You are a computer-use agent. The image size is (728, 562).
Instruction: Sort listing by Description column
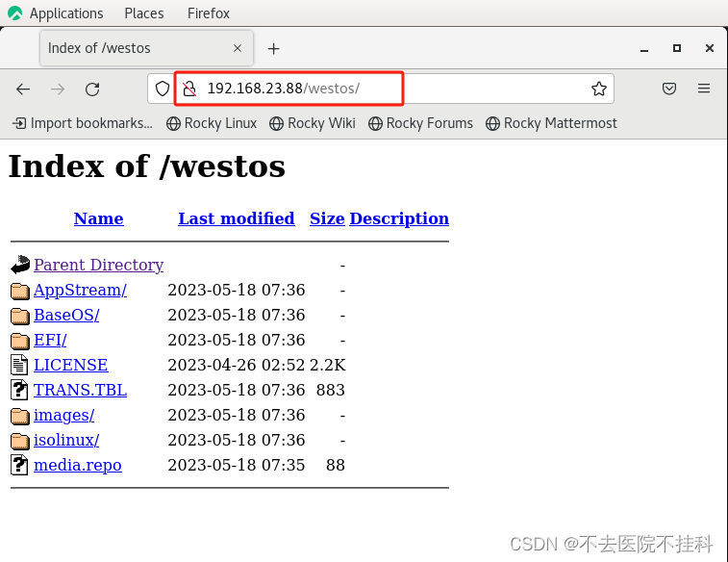pos(399,218)
